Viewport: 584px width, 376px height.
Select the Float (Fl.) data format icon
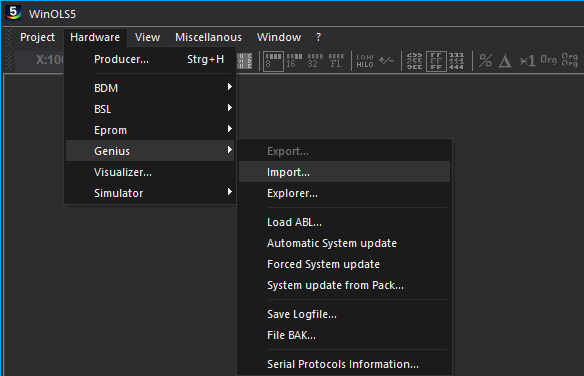(336, 61)
